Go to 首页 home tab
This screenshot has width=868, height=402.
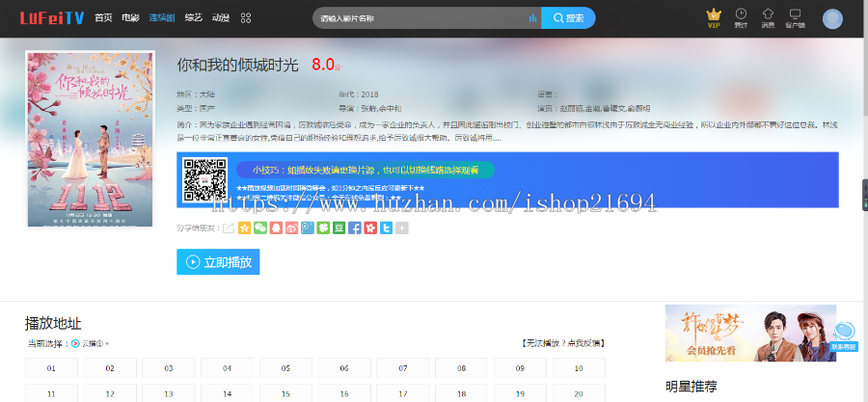click(x=103, y=17)
